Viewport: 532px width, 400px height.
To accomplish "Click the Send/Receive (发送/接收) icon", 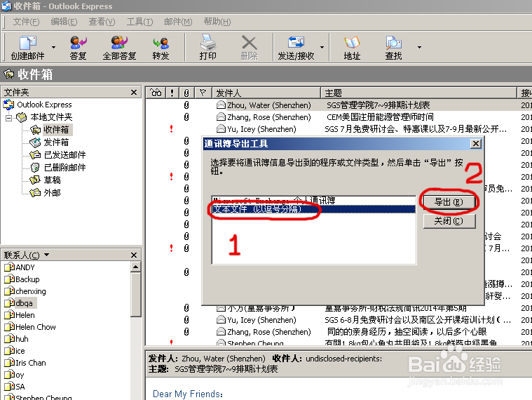I will [x=296, y=47].
